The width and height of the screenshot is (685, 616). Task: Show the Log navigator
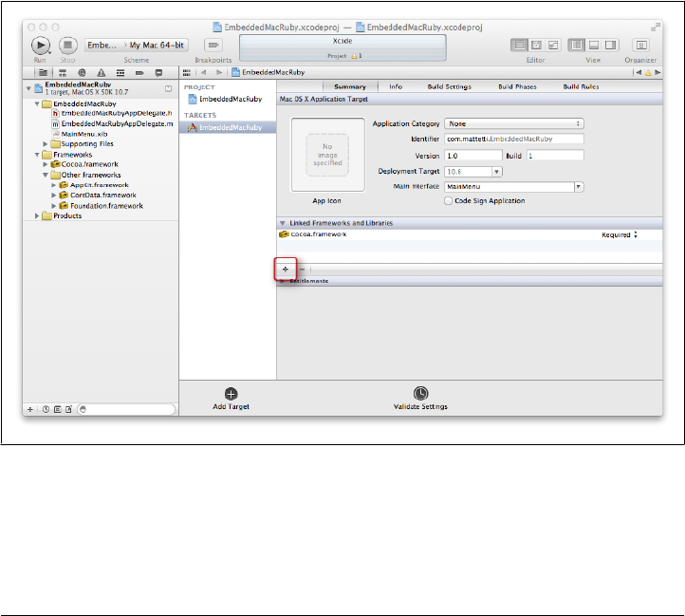(x=158, y=72)
